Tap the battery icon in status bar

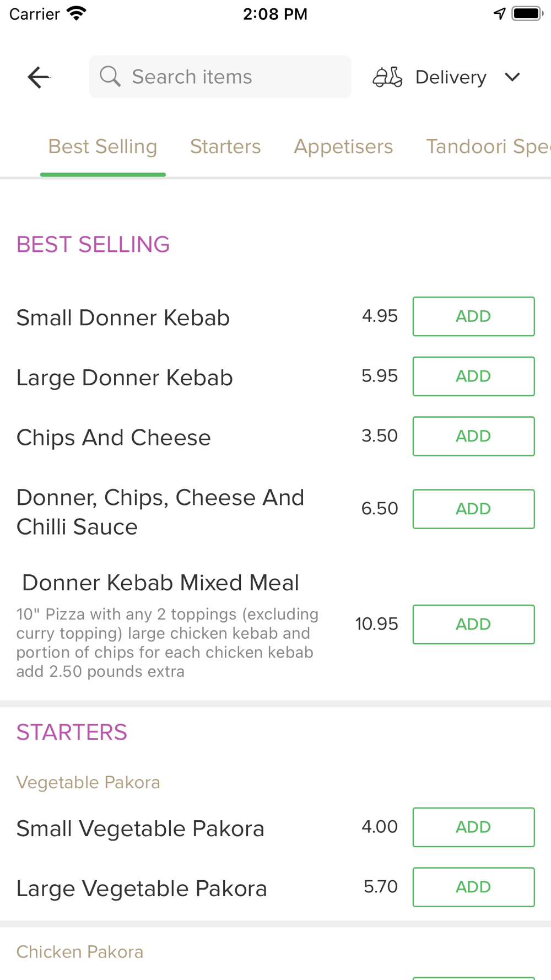(527, 14)
